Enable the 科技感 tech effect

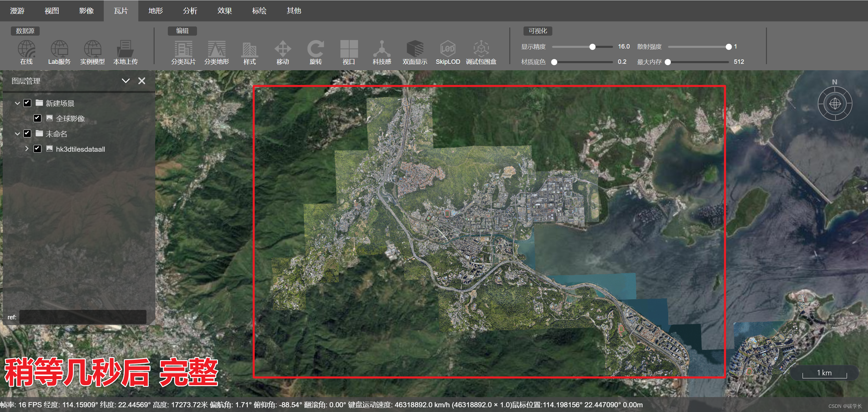point(382,53)
